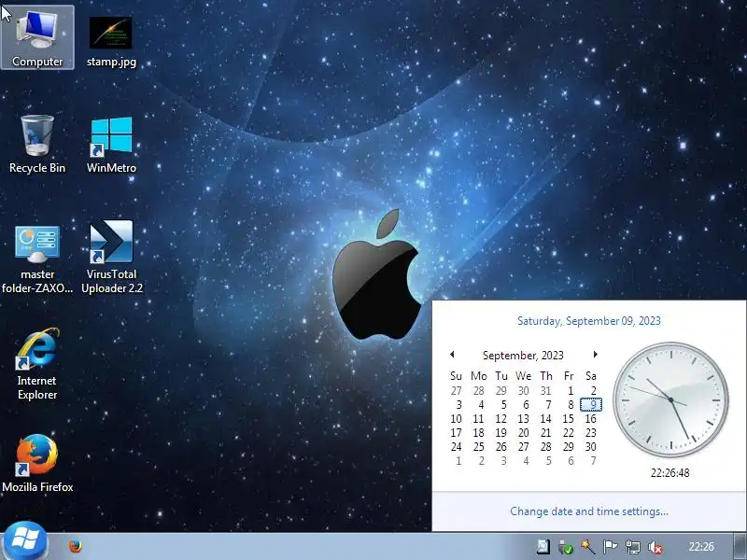The width and height of the screenshot is (747, 560).
Task: Go to previous month in calendar
Action: click(x=452, y=355)
